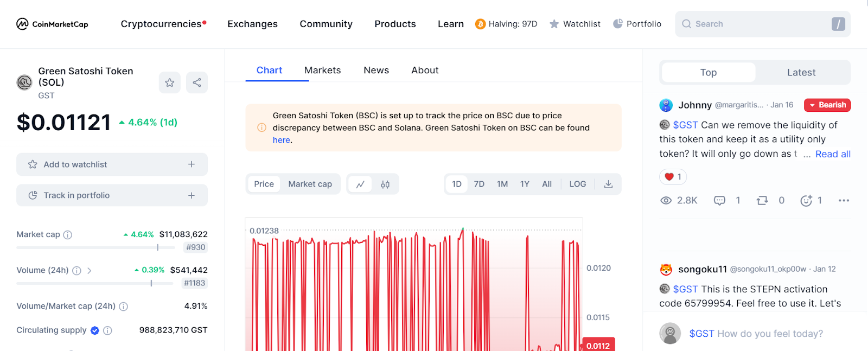This screenshot has width=868, height=351.
Task: Open $GST tag in songoku11's post
Action: pos(685,290)
